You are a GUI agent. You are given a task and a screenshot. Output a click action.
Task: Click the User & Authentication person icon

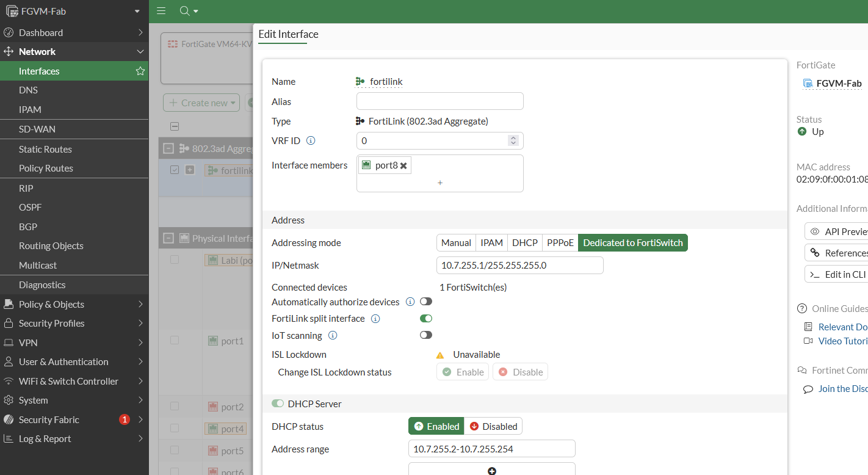click(x=9, y=361)
